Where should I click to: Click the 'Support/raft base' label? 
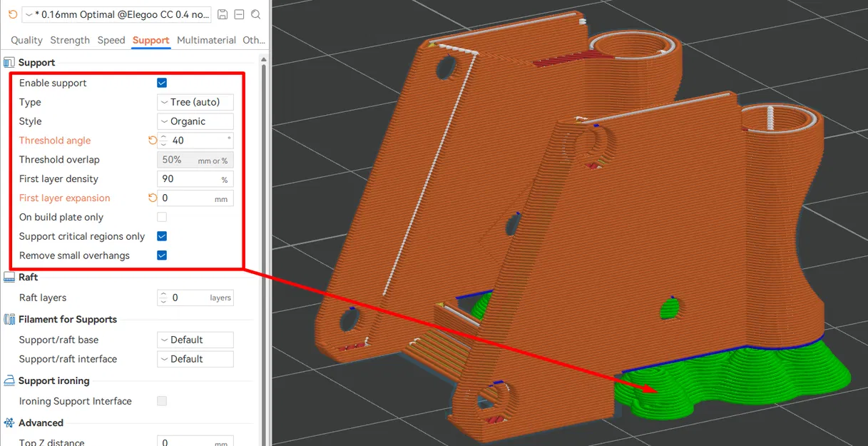tap(58, 340)
